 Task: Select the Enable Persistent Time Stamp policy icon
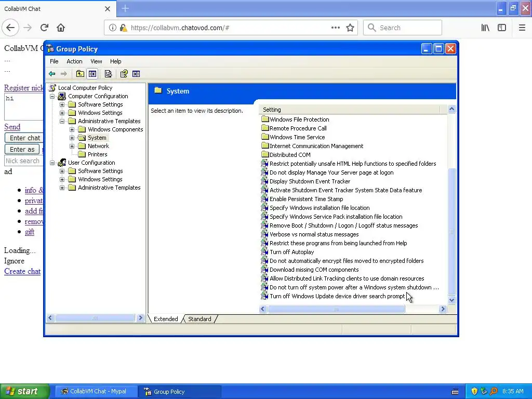[264, 199]
